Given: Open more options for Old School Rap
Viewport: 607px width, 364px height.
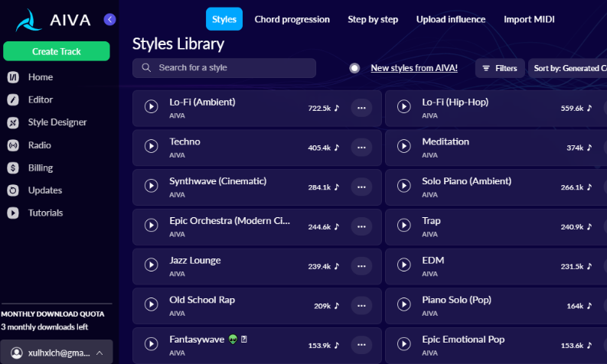Looking at the screenshot, I should coord(361,306).
